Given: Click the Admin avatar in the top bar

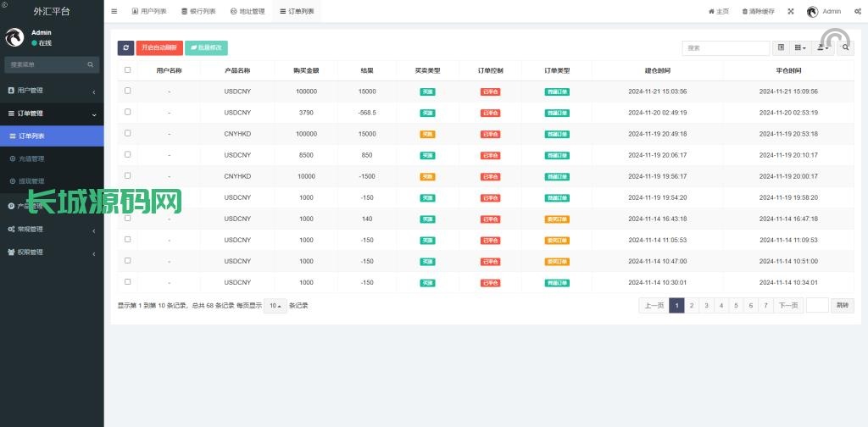Looking at the screenshot, I should click(812, 11).
